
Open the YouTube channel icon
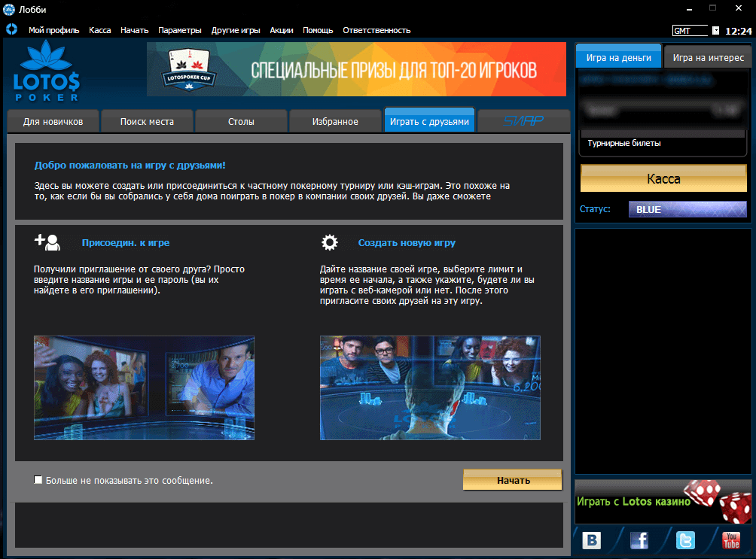(730, 540)
